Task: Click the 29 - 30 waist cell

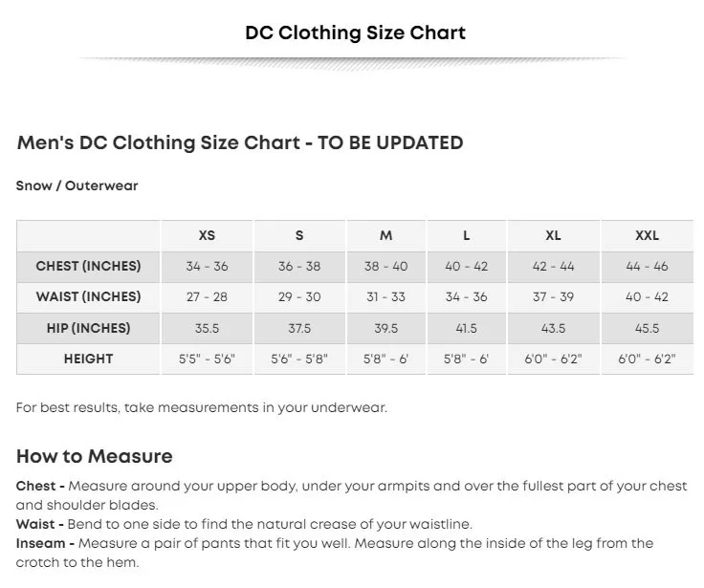Action: (x=299, y=296)
